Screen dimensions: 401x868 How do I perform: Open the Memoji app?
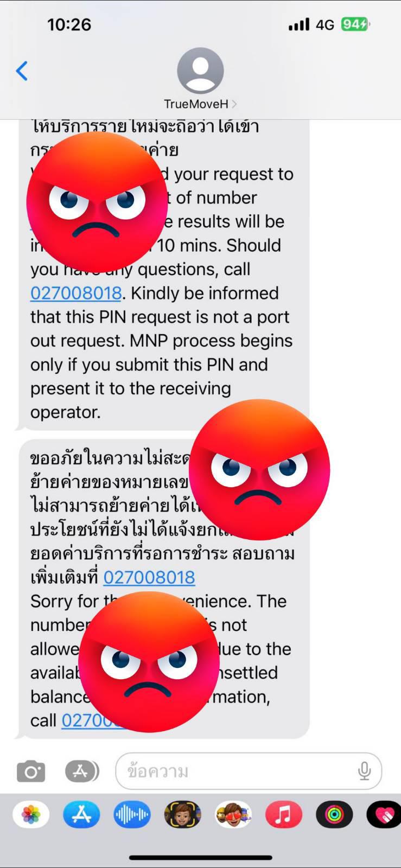tap(182, 815)
